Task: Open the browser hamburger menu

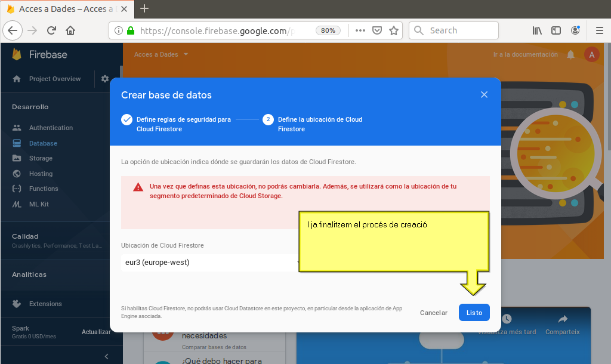Action: [x=599, y=30]
